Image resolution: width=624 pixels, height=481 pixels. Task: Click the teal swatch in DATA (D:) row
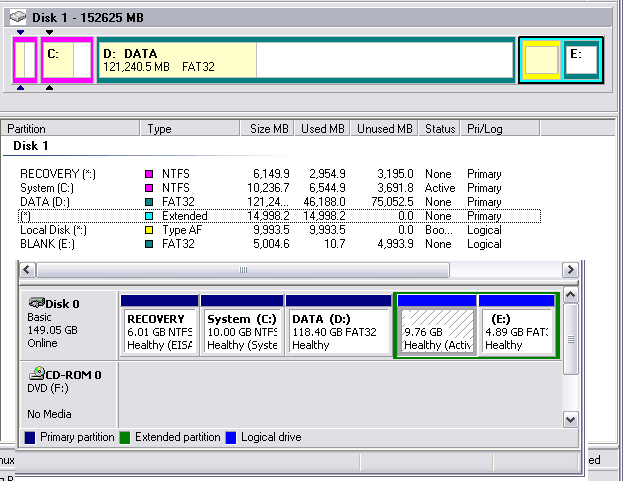149,202
